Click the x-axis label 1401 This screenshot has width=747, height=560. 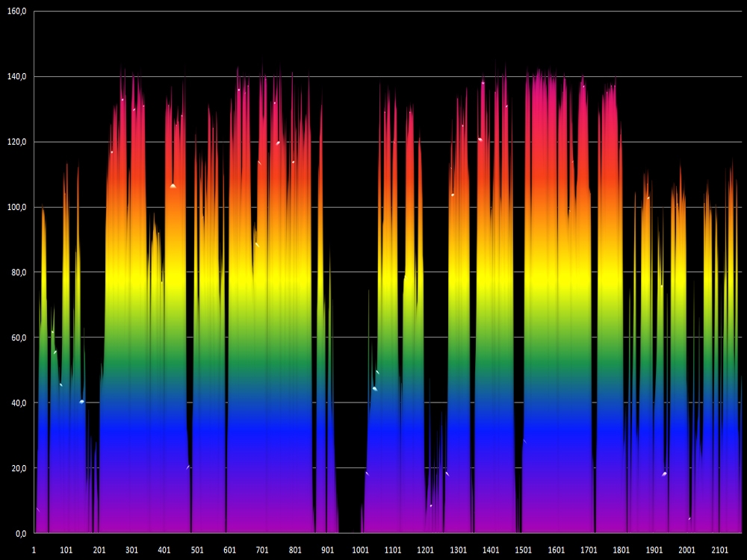coord(491,550)
